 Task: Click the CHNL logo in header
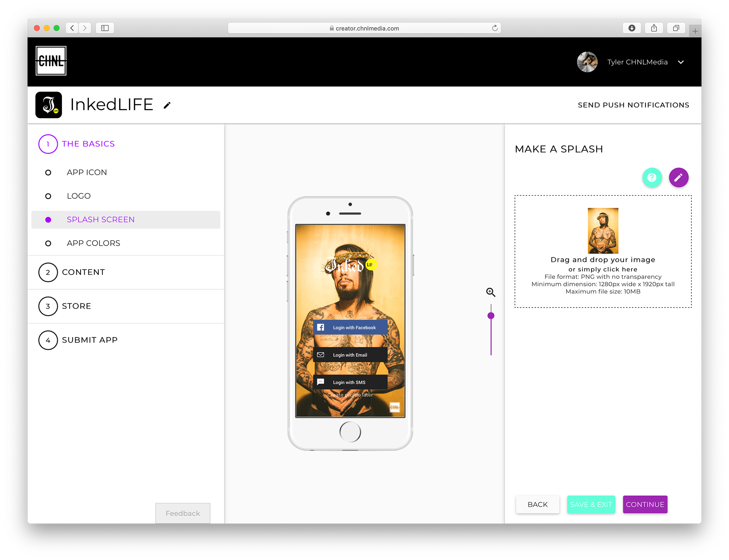(x=51, y=61)
